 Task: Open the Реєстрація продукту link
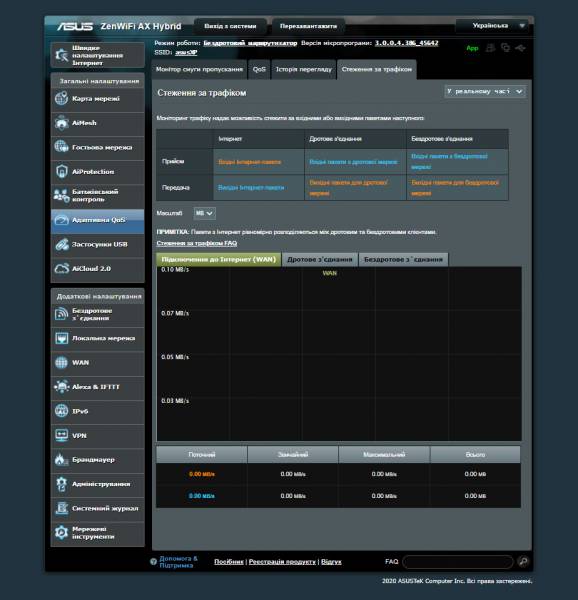point(282,562)
